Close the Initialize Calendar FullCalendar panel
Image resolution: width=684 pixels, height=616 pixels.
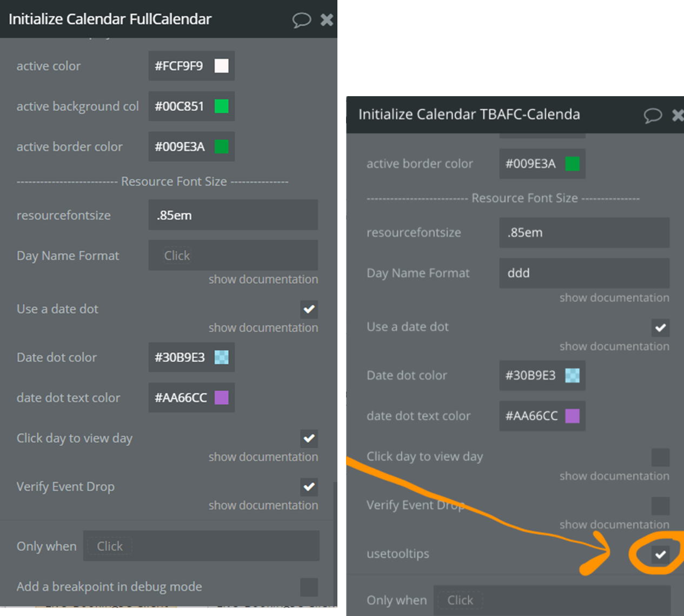click(327, 20)
